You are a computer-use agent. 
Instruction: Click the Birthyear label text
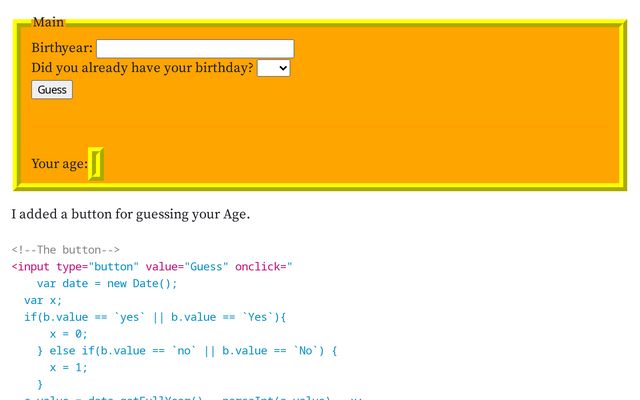62,48
